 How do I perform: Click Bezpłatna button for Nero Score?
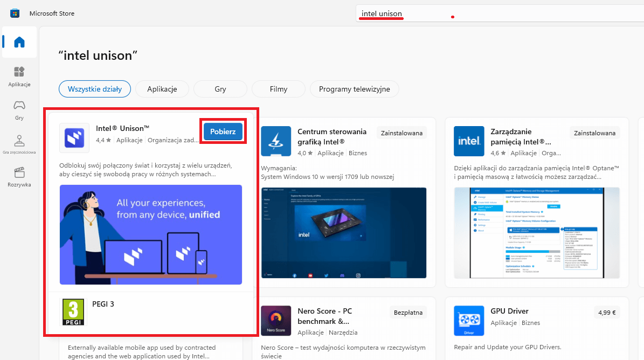pyautogui.click(x=408, y=313)
